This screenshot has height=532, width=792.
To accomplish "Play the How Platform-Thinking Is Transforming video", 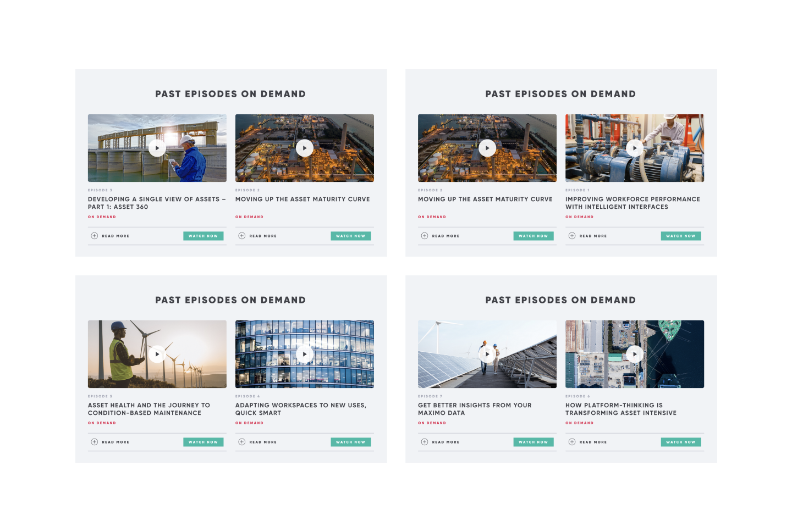I will [635, 354].
